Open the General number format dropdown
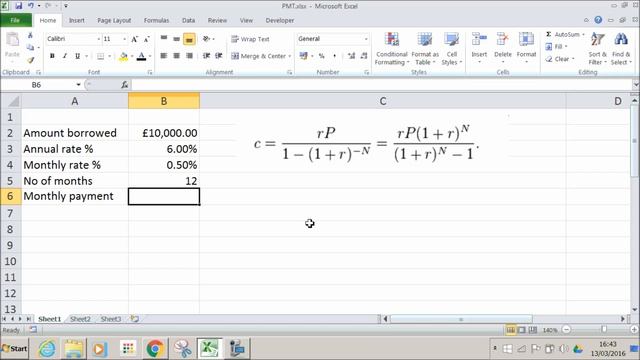 click(x=366, y=39)
